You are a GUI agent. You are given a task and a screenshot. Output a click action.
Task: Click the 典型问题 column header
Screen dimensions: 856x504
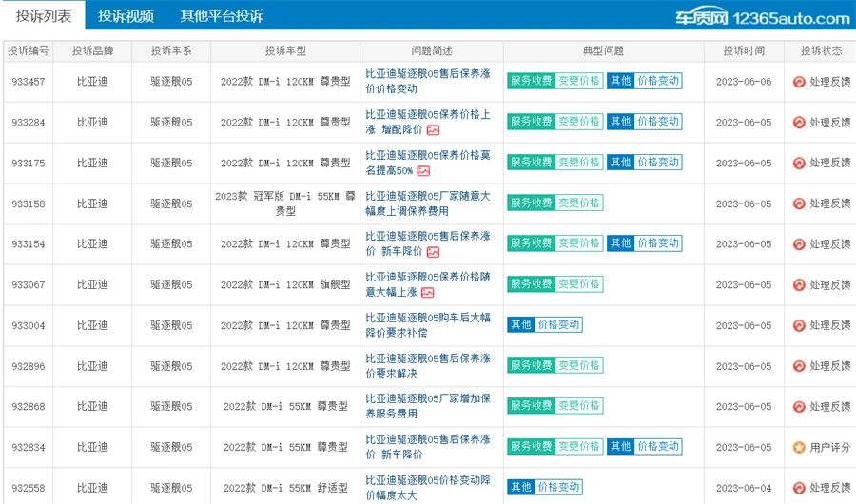coord(603,50)
